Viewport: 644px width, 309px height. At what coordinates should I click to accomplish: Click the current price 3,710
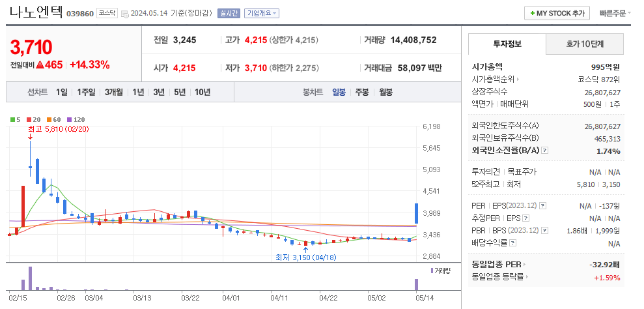coord(31,48)
